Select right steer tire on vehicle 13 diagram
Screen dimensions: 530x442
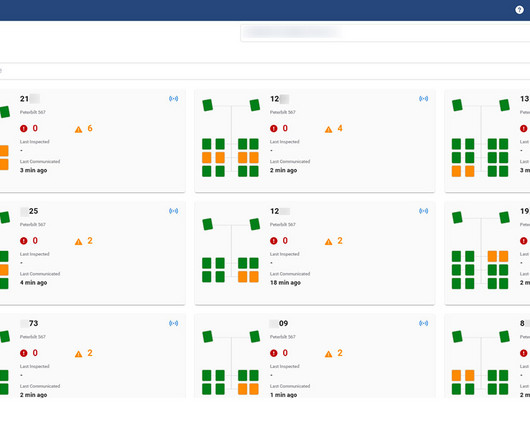[x=505, y=105]
